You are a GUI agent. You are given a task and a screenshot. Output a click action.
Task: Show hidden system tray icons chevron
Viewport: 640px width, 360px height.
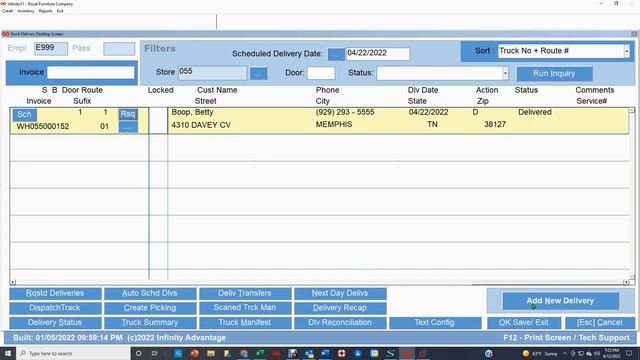565,353
